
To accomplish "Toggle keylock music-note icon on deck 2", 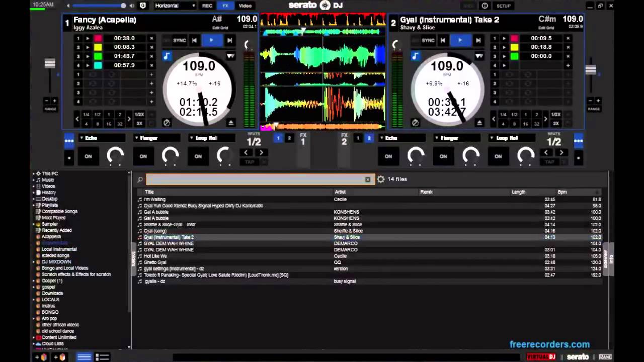I will pyautogui.click(x=416, y=56).
